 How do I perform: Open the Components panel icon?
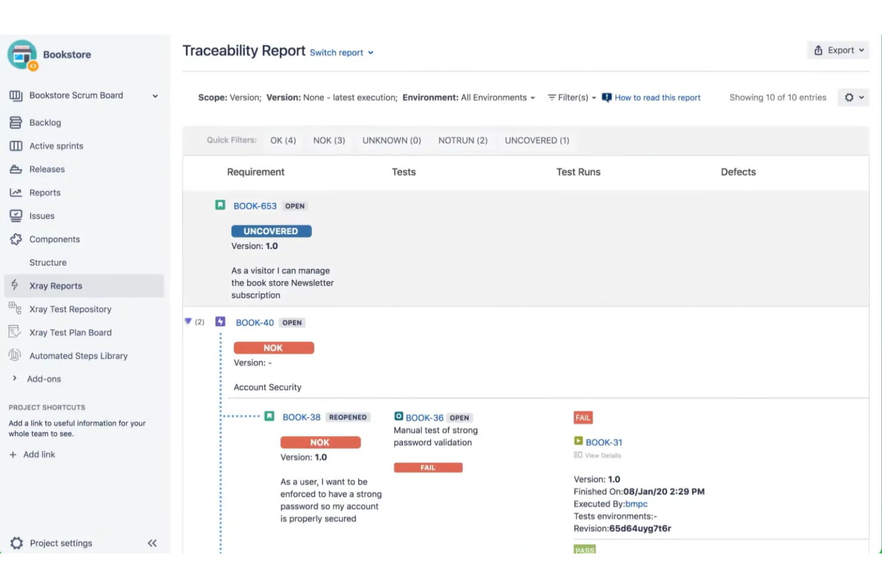coord(15,239)
